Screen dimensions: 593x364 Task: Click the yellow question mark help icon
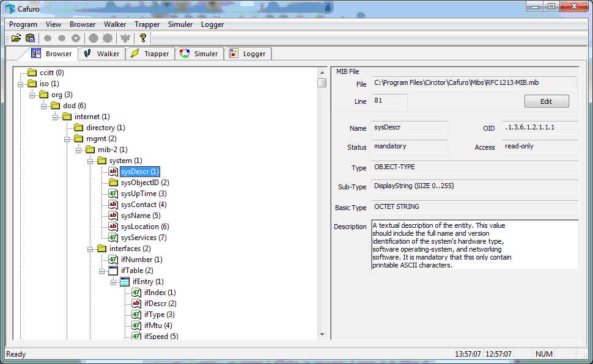(143, 38)
